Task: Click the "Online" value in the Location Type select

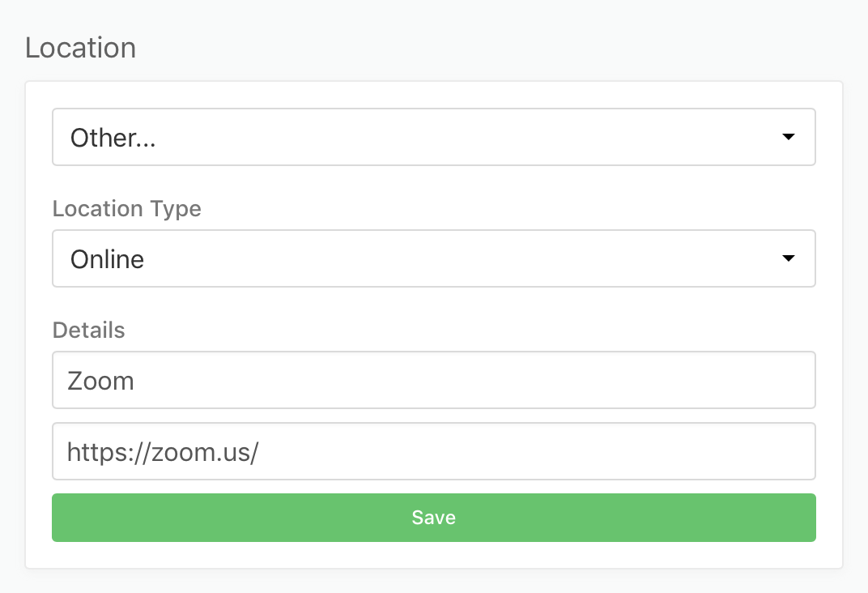Action: pyautogui.click(x=107, y=259)
